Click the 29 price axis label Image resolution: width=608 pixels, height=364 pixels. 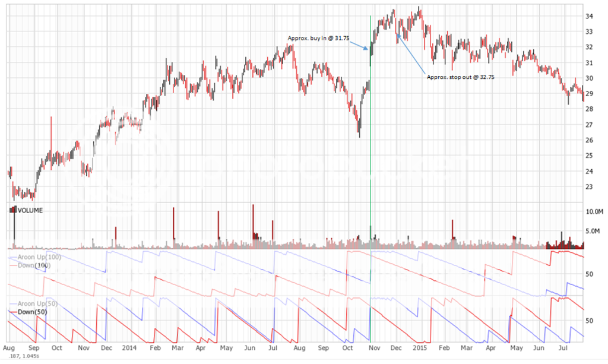click(x=590, y=94)
